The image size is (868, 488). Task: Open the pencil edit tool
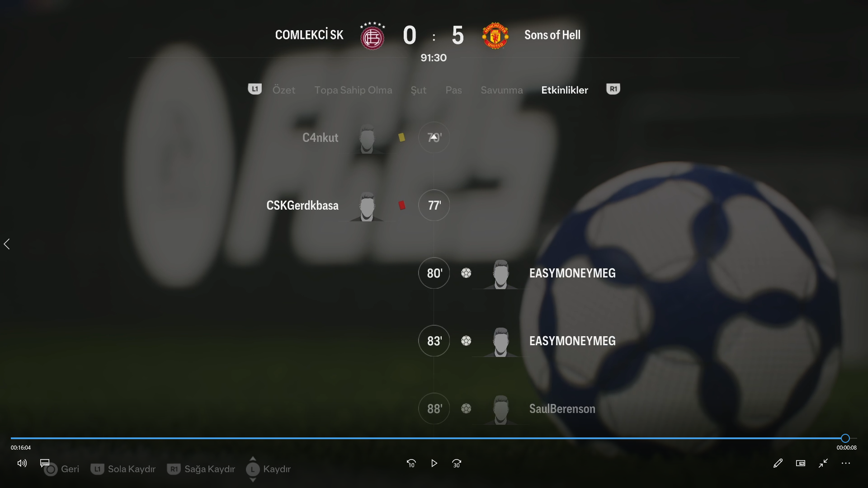[778, 463]
